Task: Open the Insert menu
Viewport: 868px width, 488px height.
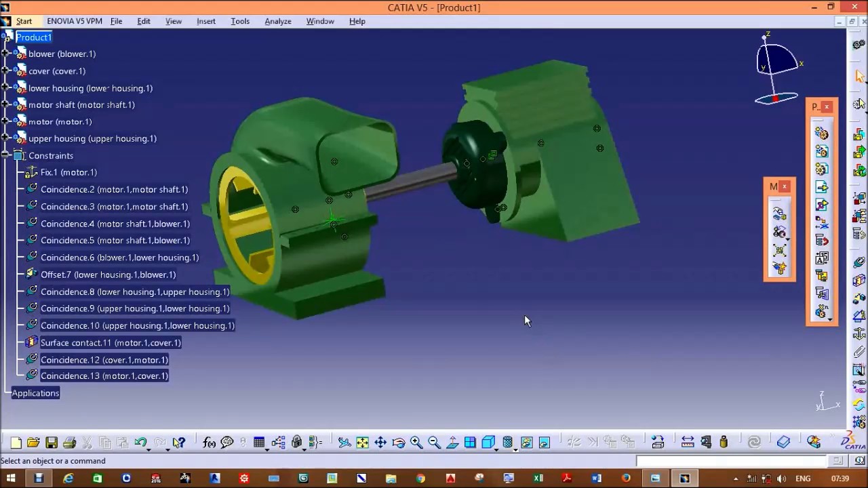Action: [x=206, y=21]
